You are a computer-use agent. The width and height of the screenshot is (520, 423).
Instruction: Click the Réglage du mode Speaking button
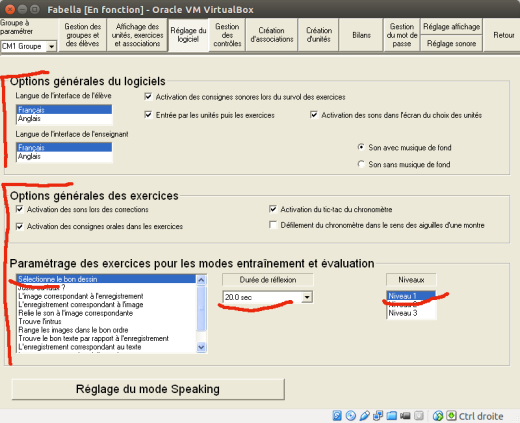pos(148,389)
